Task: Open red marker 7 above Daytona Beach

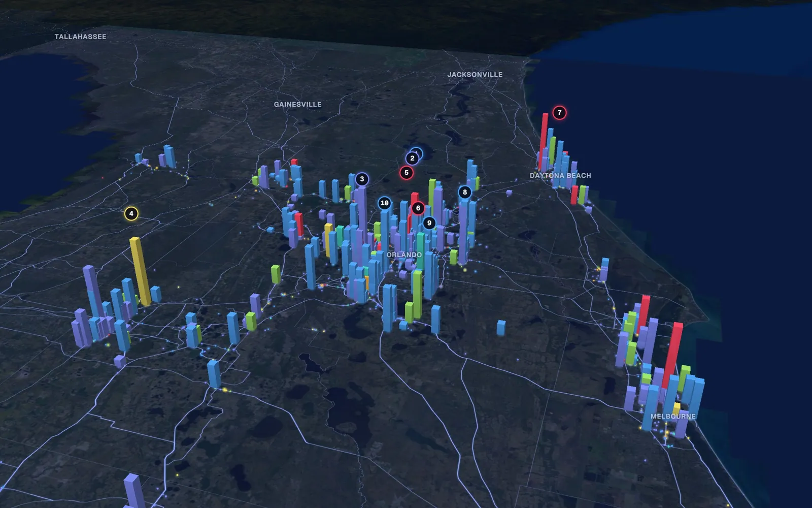Action: pyautogui.click(x=559, y=113)
